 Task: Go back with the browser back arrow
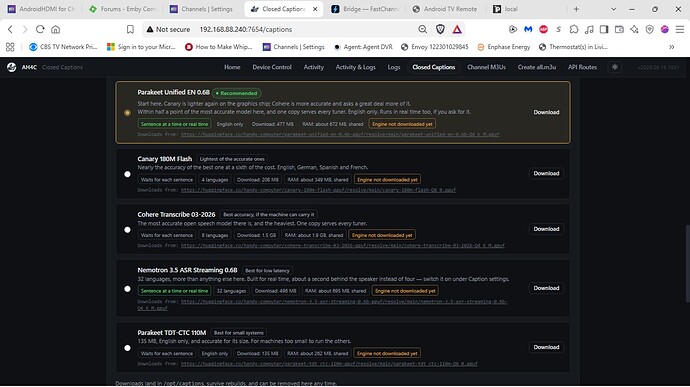coord(10,29)
